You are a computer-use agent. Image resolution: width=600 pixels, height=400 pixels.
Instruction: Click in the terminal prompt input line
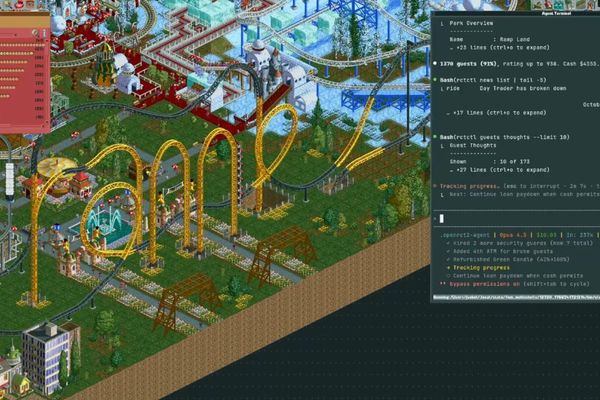517,219
